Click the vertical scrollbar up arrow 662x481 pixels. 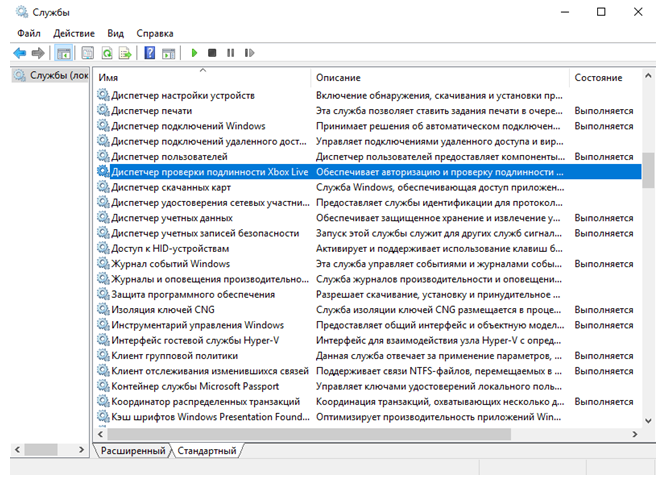[648, 76]
